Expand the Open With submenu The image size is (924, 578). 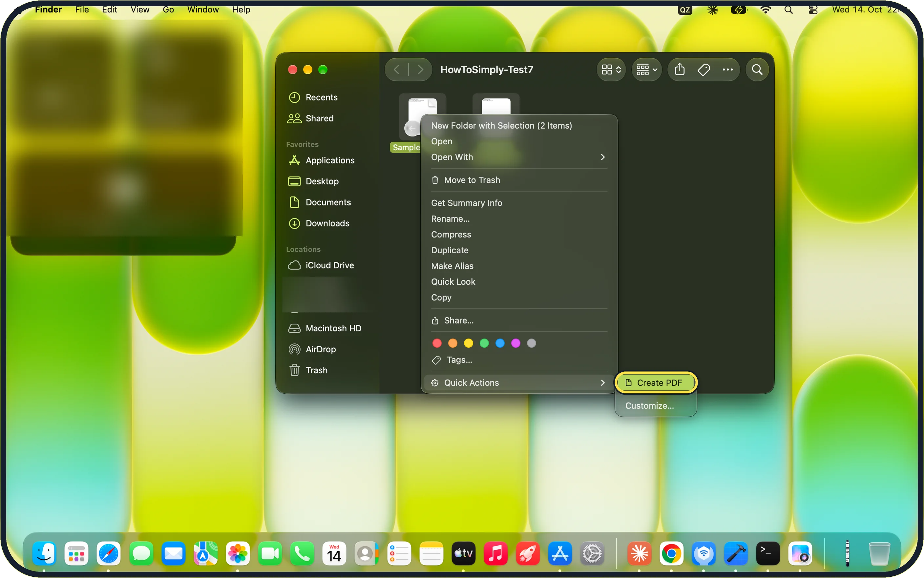coord(519,157)
